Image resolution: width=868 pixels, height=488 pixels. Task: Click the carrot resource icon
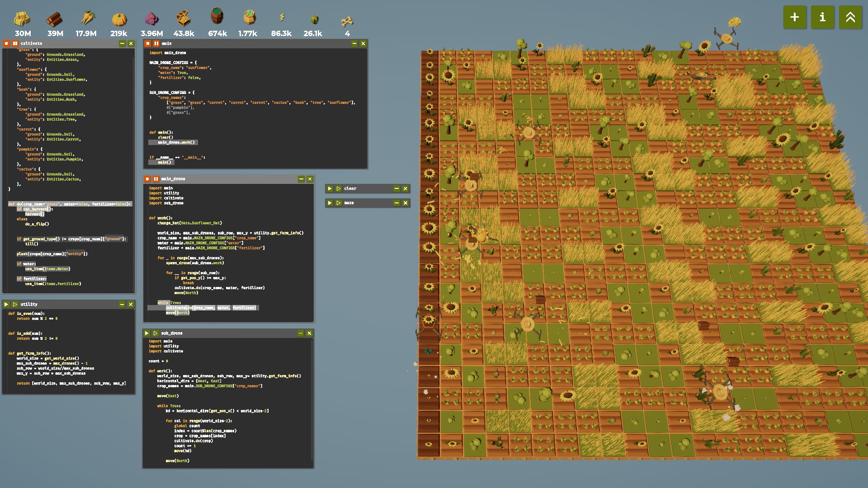coord(87,19)
